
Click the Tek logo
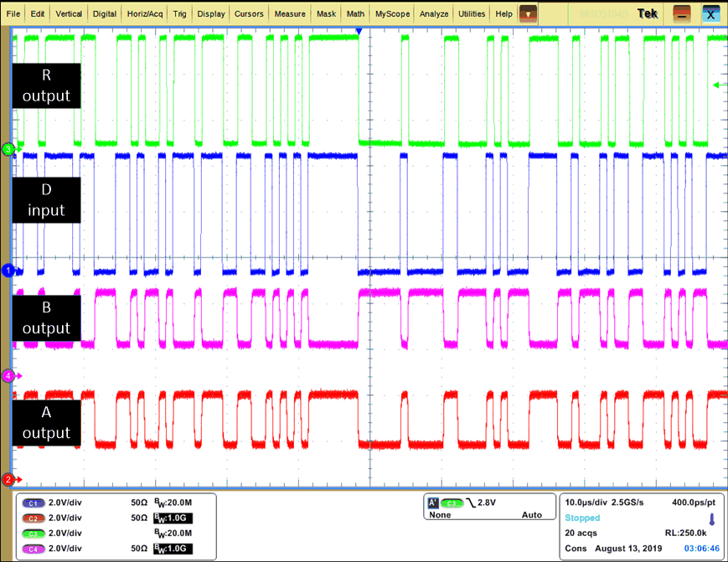point(647,13)
